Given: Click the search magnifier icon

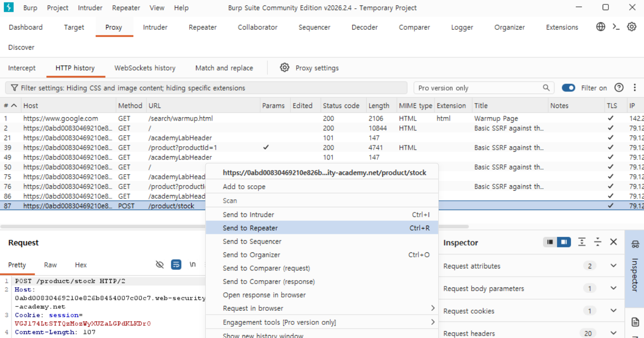Looking at the screenshot, I should click(546, 88).
